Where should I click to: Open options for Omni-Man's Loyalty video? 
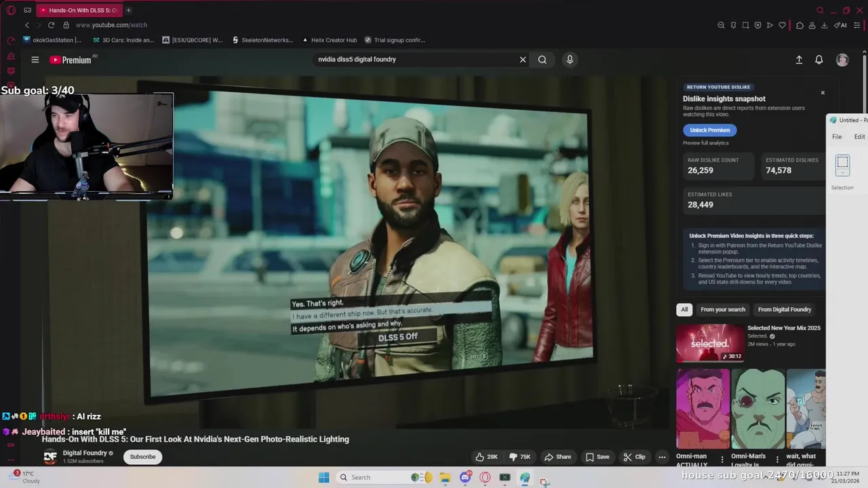pyautogui.click(x=777, y=460)
